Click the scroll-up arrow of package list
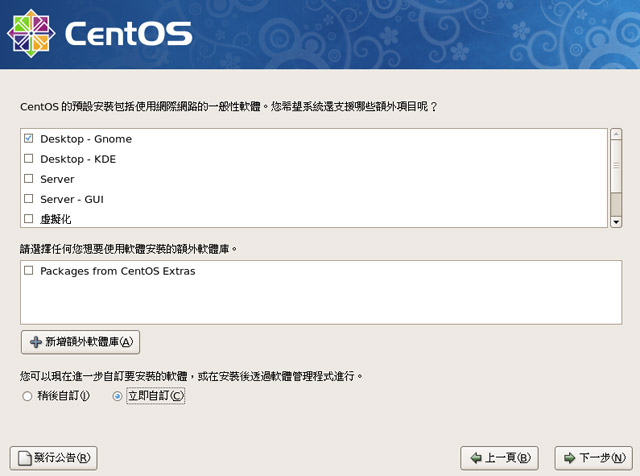 pos(616,134)
